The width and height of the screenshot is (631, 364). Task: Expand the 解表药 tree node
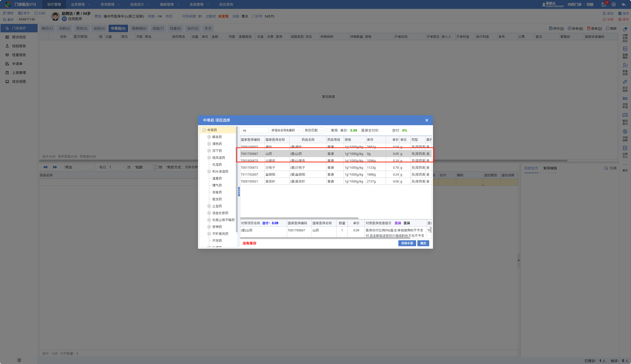coord(209,137)
